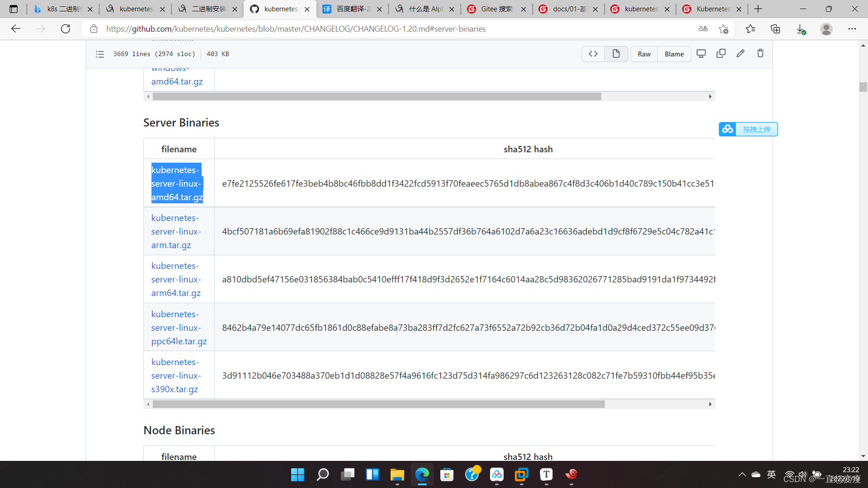Open kubernetes-server-linux-ppc64le.tar.gz link

179,328
